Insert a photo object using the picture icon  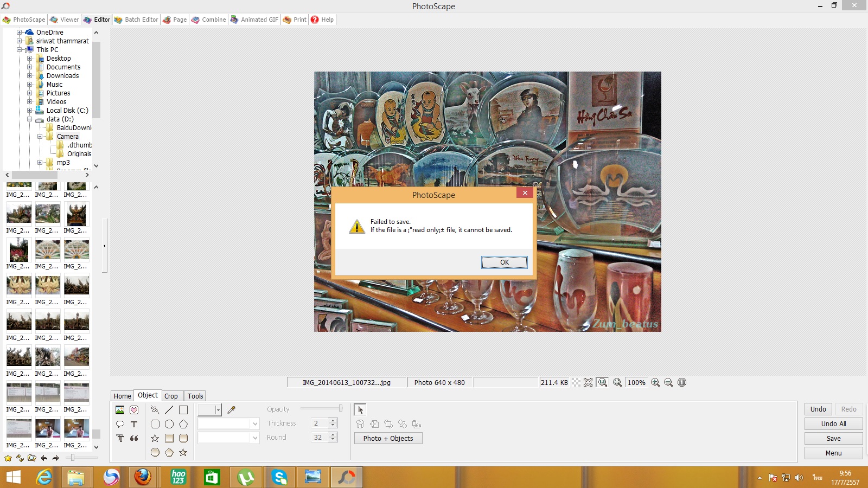[x=120, y=410]
